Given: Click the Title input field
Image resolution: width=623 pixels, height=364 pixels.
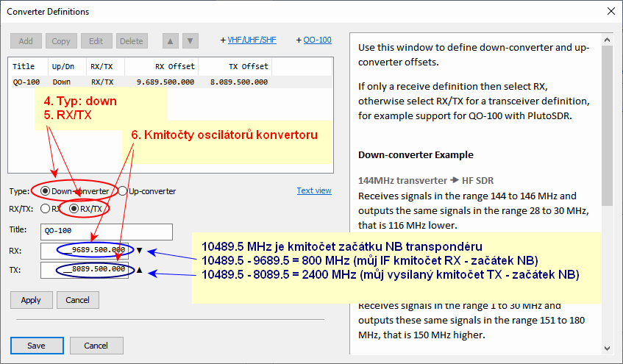Looking at the screenshot, I should point(107,232).
